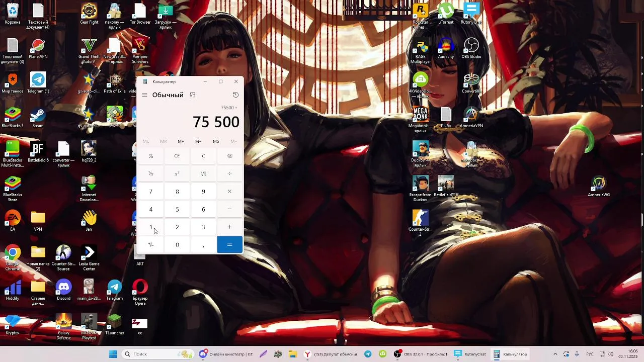
Task: Select the Корзина recycle bin desktop icon
Action: pos(13,15)
